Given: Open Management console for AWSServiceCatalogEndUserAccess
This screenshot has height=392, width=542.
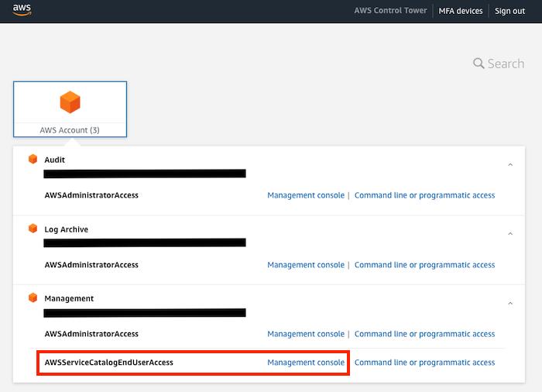Looking at the screenshot, I should pyautogui.click(x=306, y=363).
